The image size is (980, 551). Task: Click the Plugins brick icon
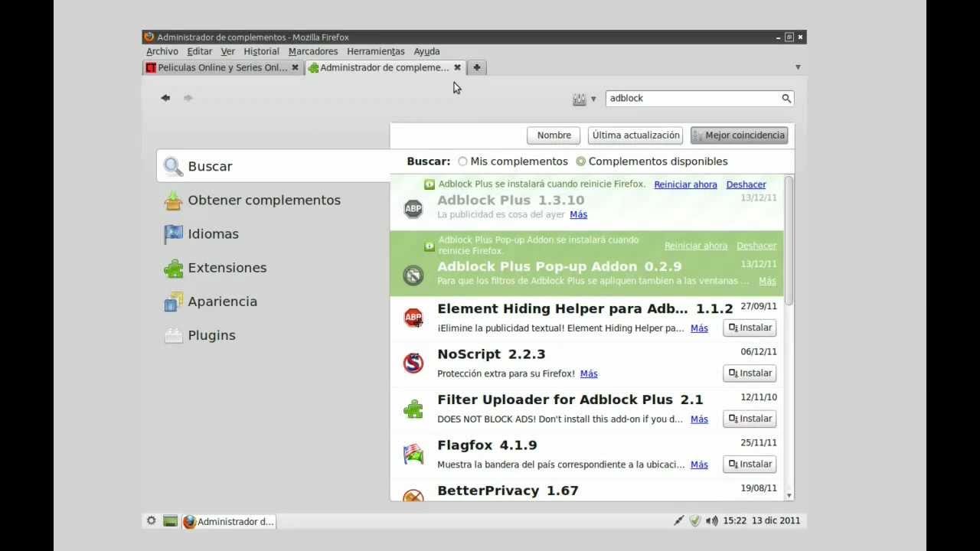174,335
